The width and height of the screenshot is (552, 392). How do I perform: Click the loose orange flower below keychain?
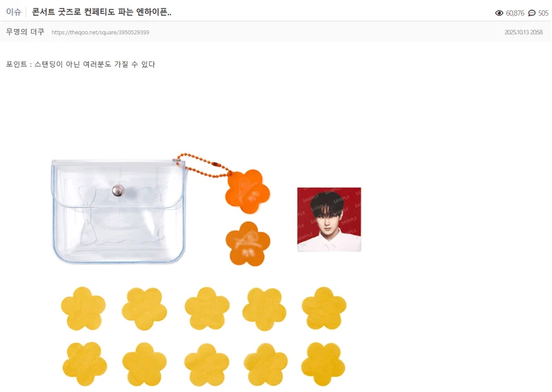tap(248, 244)
